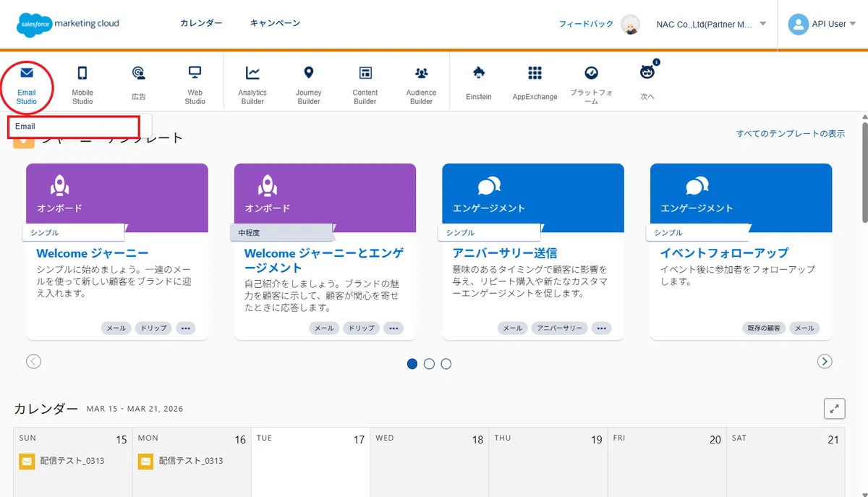Click the ドリップ tag on Welcome ジャーニー card
868x497 pixels.
coord(153,328)
